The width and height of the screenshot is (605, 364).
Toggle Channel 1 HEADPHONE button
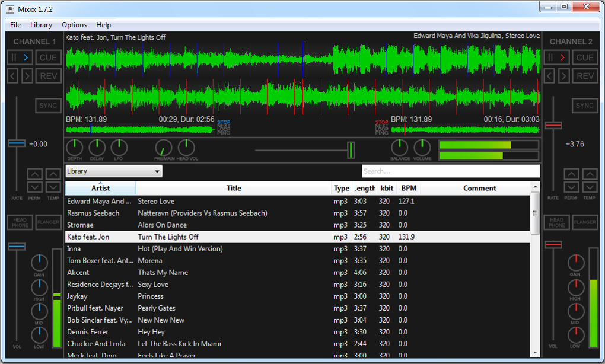(x=20, y=222)
